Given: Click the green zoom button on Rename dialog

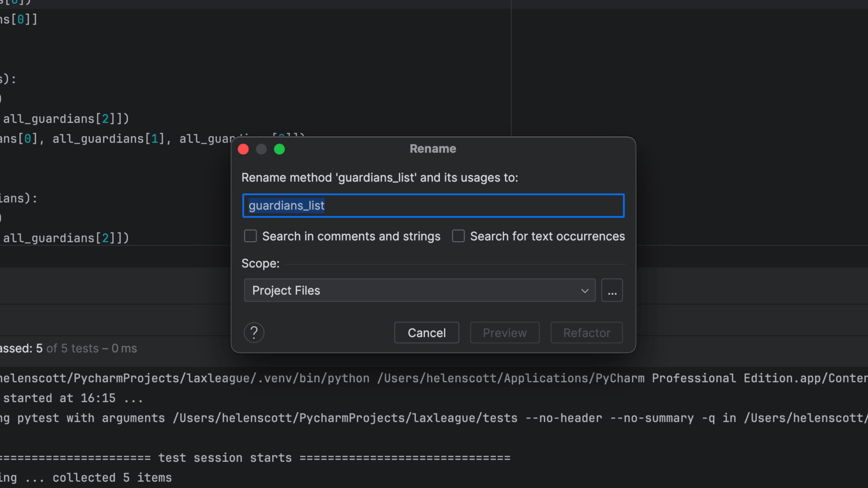Looking at the screenshot, I should 279,149.
